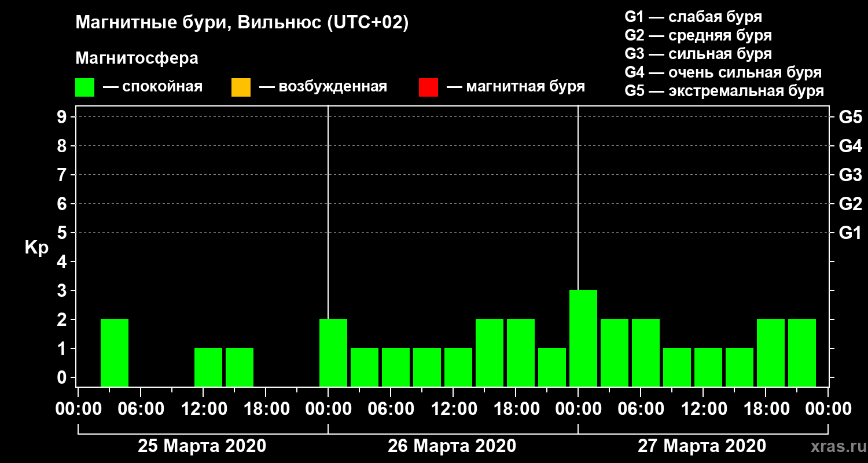868x463 pixels.
Task: Click the red 'магнитная буря' legend swatch
Action: point(428,87)
